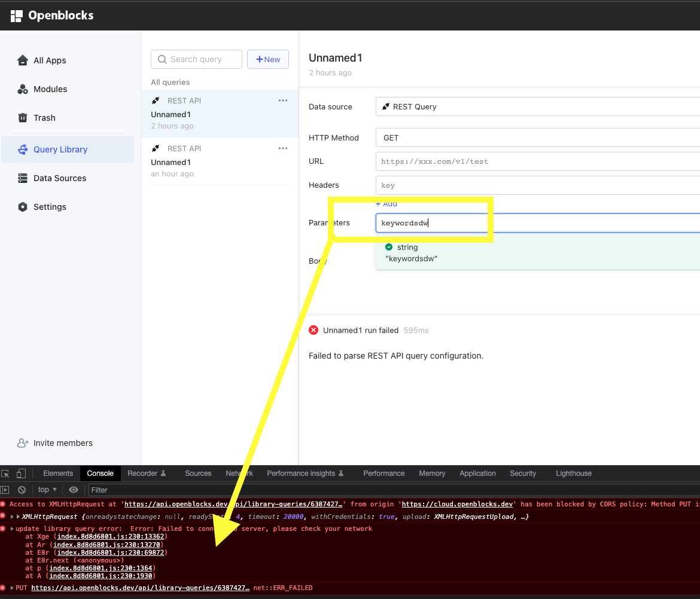Image resolution: width=700 pixels, height=599 pixels.
Task: Click the clear console icon in DevTools
Action: coord(22,489)
